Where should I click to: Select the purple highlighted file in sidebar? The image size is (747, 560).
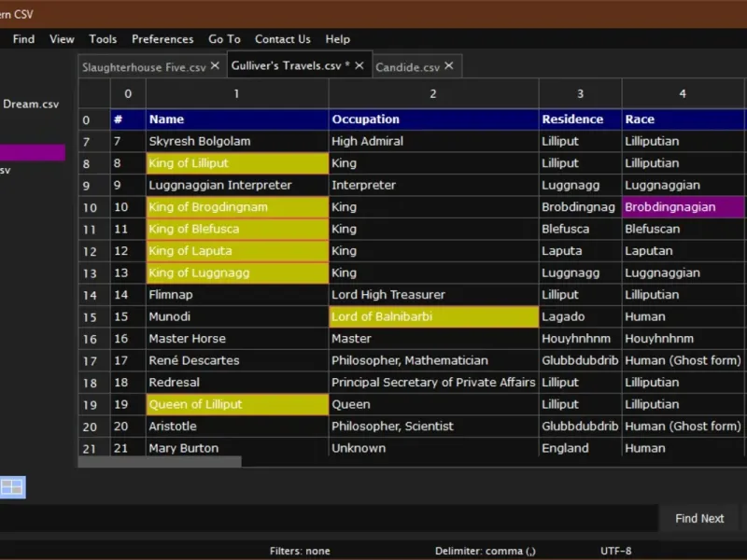click(x=33, y=152)
